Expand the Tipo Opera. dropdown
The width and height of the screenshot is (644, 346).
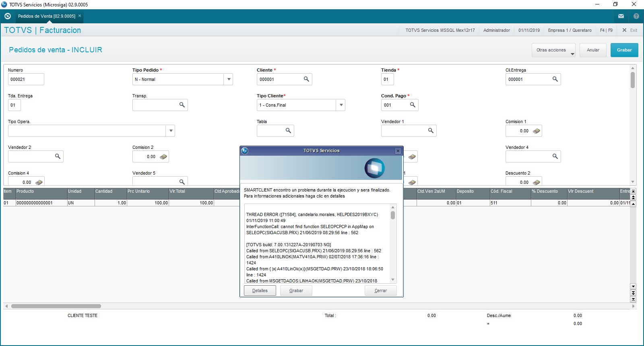click(x=171, y=131)
